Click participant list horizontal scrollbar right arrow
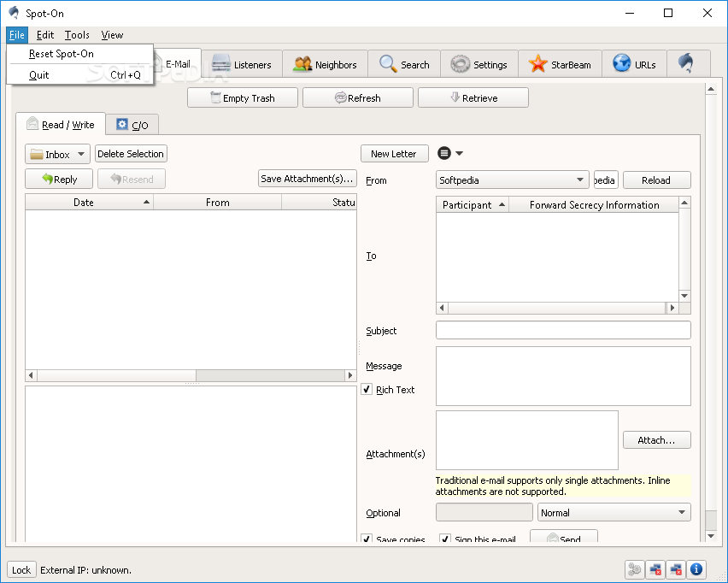 point(672,308)
